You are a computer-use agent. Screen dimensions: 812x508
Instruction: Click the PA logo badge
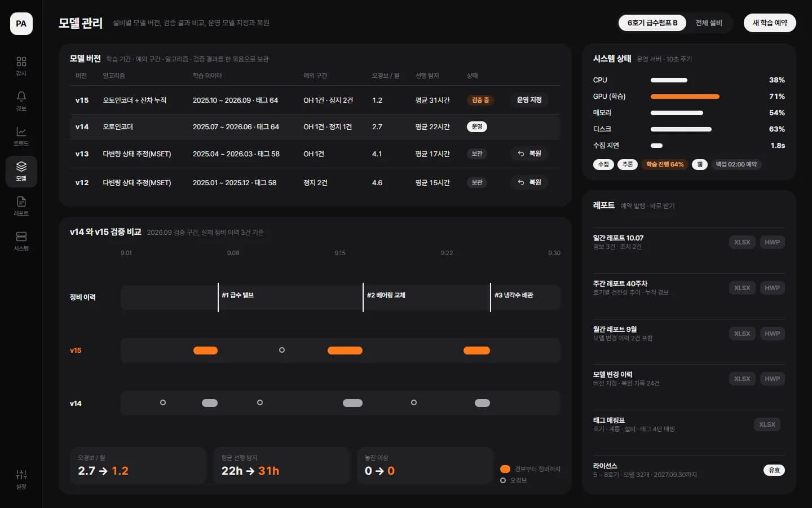point(21,23)
